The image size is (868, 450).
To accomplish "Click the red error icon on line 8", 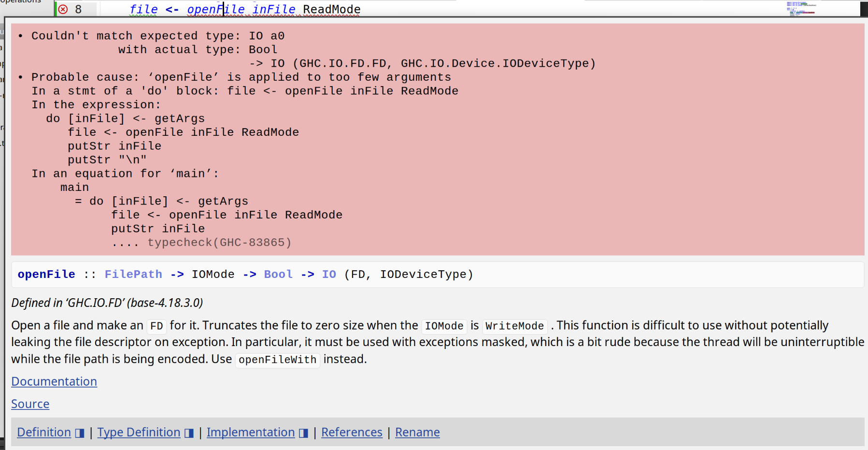I will [x=63, y=9].
